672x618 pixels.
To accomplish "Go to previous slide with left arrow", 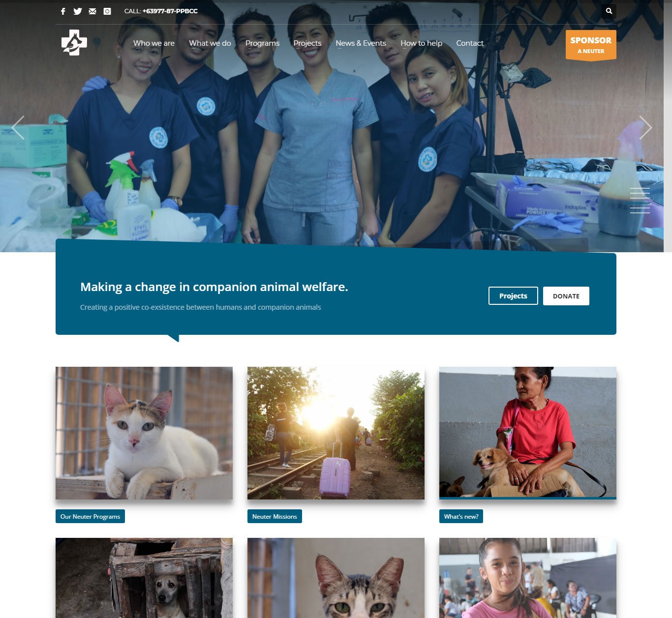I will 18,128.
